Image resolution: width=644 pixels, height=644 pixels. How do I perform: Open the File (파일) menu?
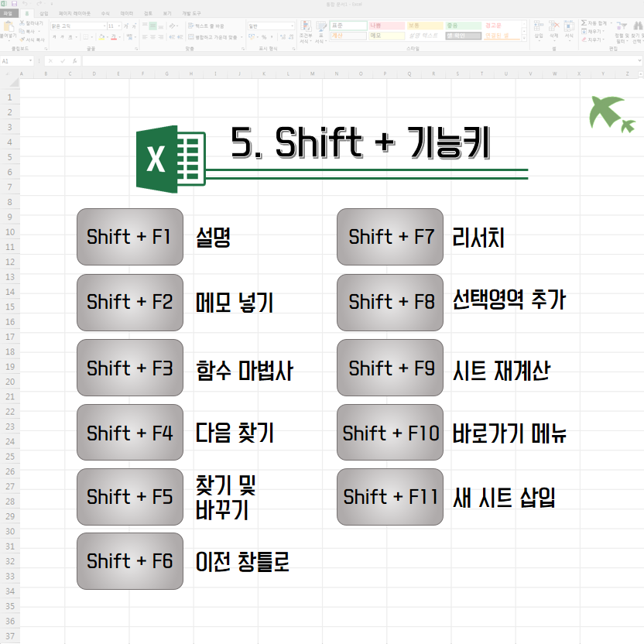point(9,13)
